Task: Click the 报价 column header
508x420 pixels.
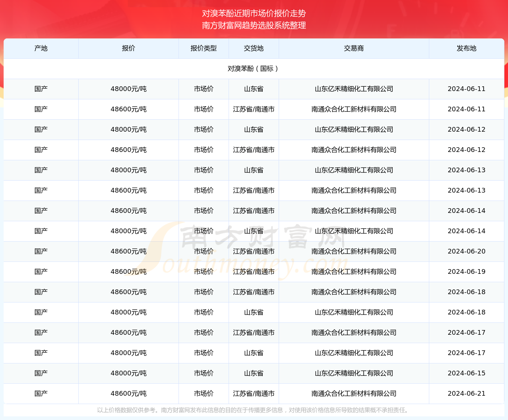Action: [x=128, y=48]
